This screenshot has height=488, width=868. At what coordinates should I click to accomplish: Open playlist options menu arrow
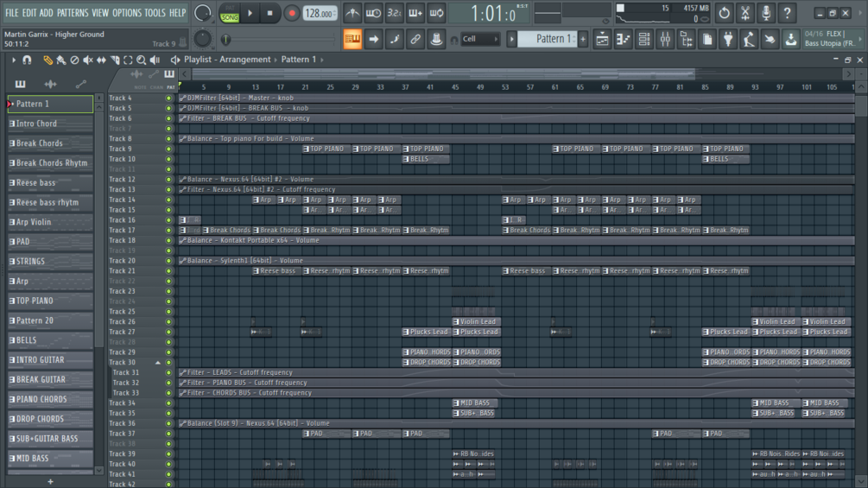(x=13, y=60)
